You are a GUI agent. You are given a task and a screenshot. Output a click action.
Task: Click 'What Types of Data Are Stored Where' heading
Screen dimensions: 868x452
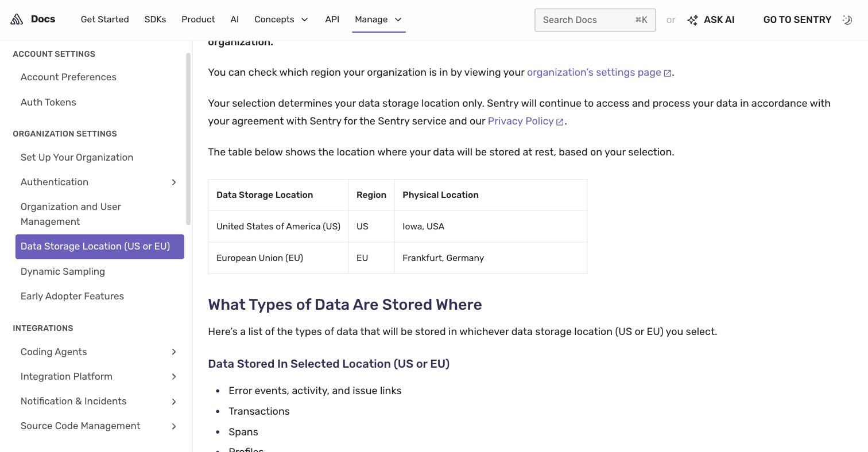345,305
